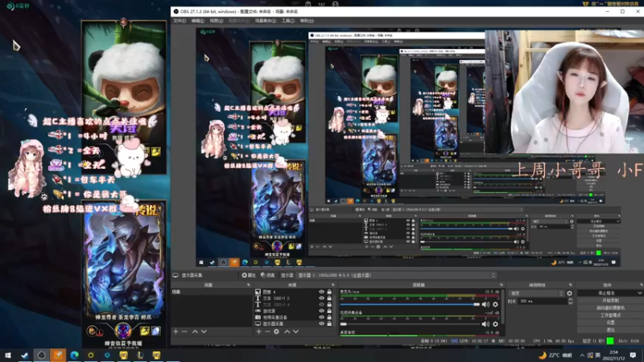Adjust the 视频采集设备 volume slider
The image size is (644, 362).
coord(410,324)
